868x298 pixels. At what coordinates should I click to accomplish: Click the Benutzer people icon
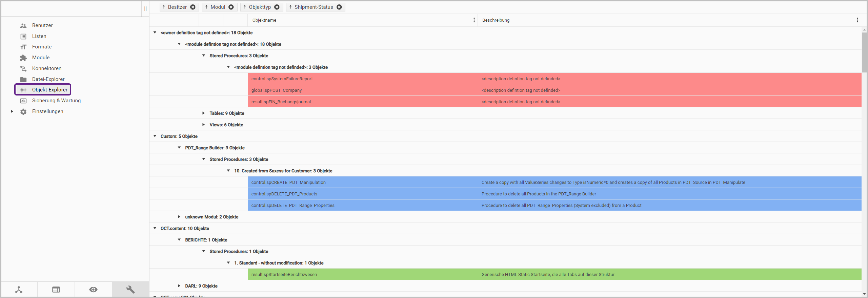[x=23, y=26]
